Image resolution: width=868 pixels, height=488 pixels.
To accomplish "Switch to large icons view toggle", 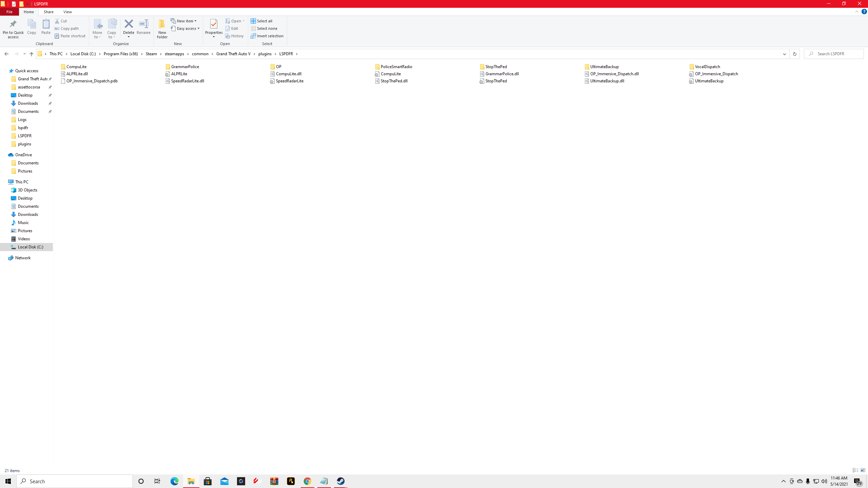I will tap(863, 470).
